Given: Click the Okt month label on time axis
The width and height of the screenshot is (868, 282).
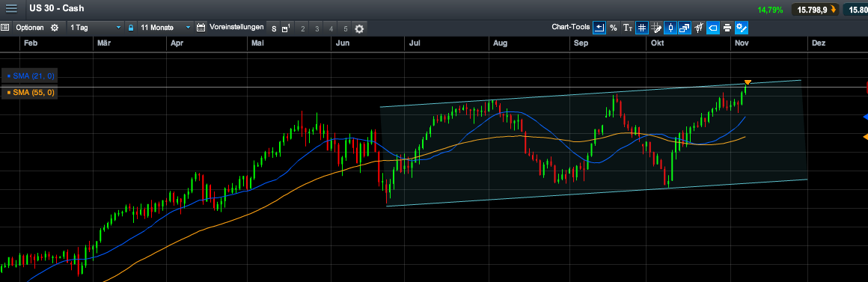Looking at the screenshot, I should pyautogui.click(x=656, y=43).
